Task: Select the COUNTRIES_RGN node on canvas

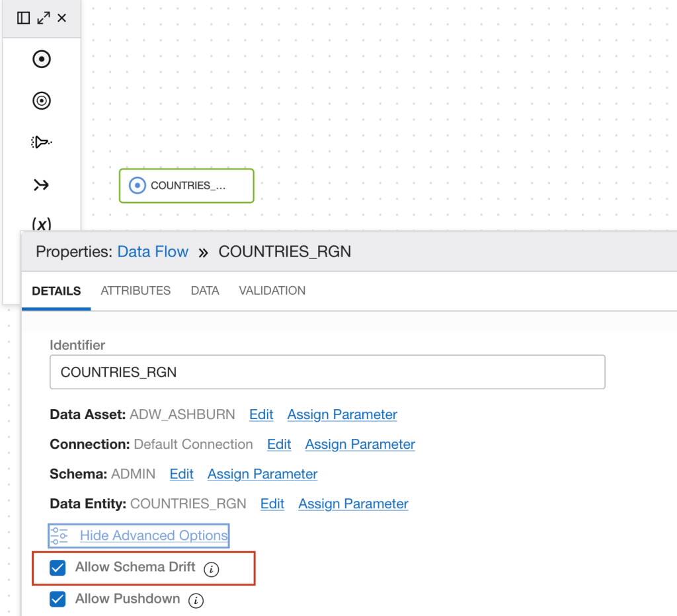Action: pyautogui.click(x=186, y=186)
